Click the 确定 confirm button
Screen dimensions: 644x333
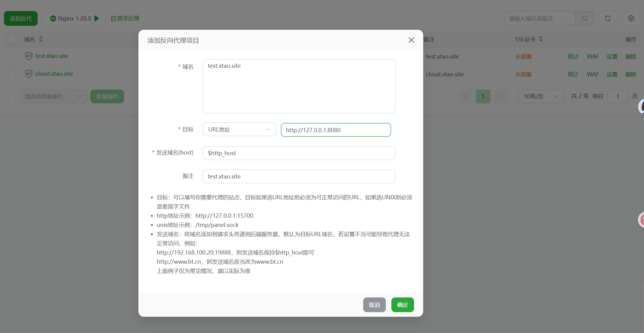402,305
